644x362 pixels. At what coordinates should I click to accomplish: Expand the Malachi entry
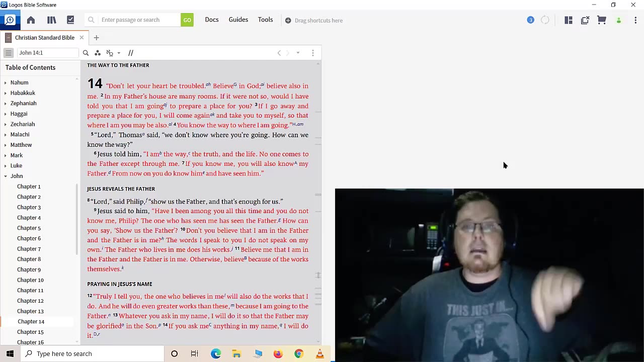pos(6,135)
